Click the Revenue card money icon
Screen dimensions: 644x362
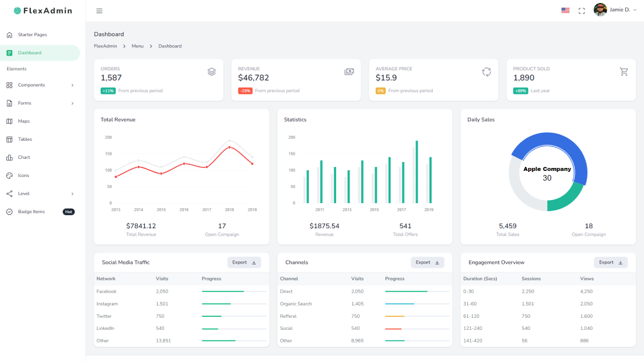tap(349, 72)
